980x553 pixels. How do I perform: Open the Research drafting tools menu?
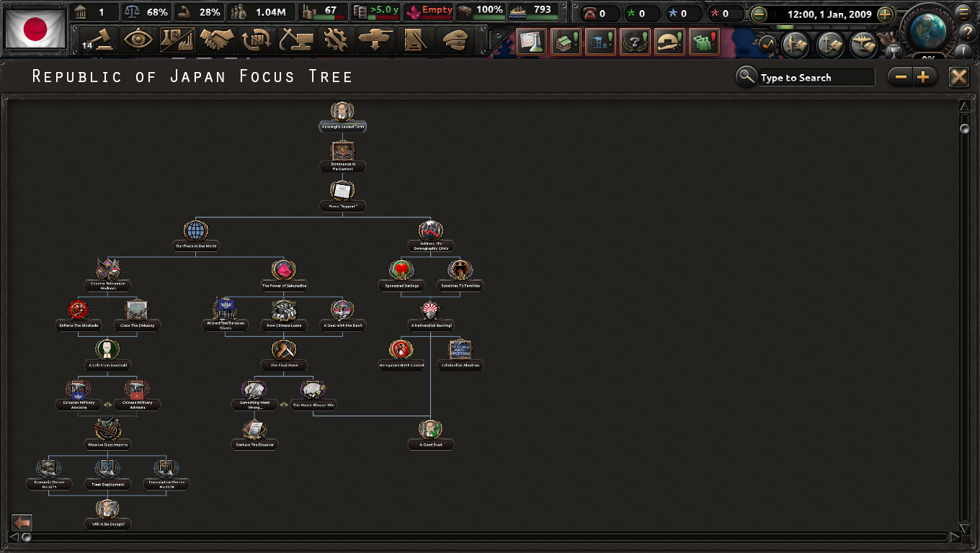coord(177,40)
